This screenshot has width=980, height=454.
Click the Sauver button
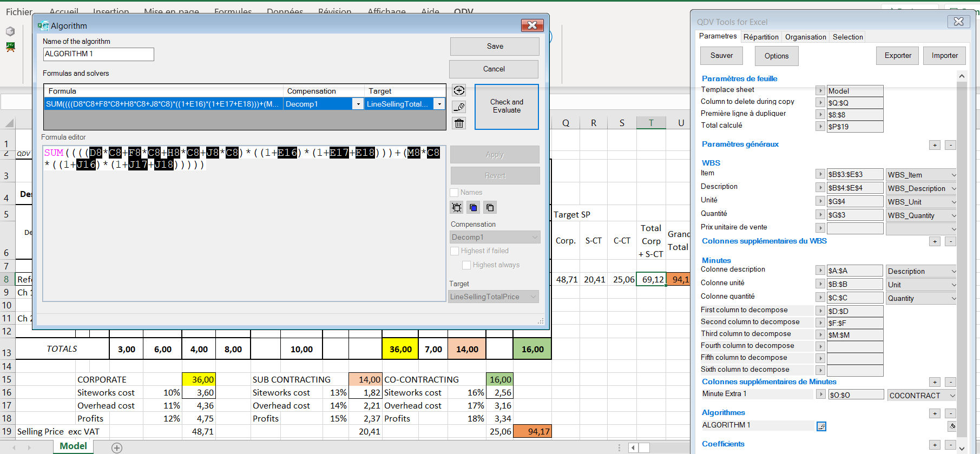click(721, 56)
